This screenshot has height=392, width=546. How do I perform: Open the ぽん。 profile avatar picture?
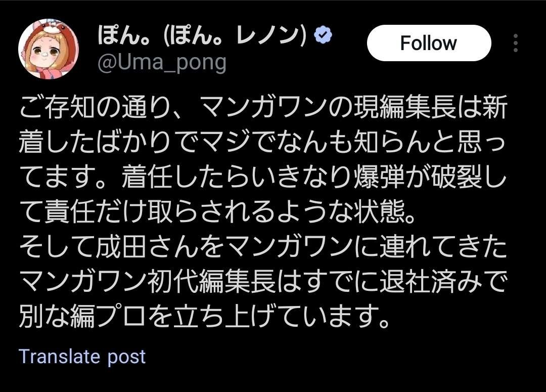point(49,49)
